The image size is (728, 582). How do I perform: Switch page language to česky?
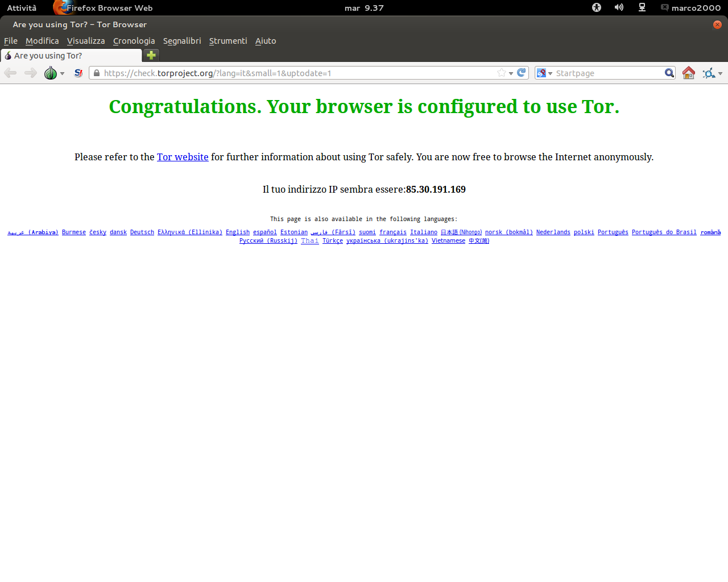coord(98,232)
